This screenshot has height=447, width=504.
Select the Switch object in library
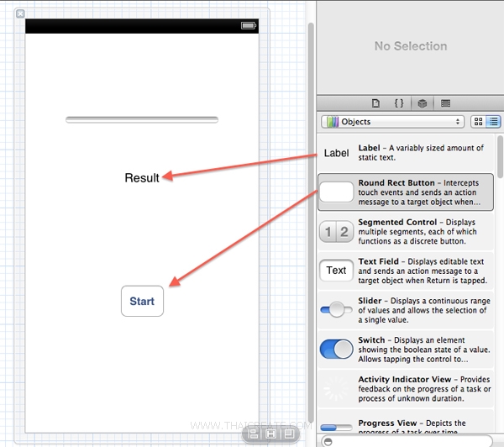[406, 350]
